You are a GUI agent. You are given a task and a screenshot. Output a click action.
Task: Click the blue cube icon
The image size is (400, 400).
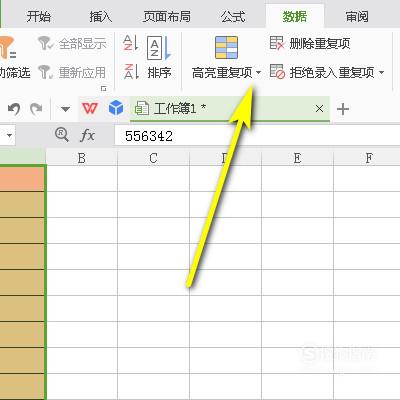pos(116,108)
